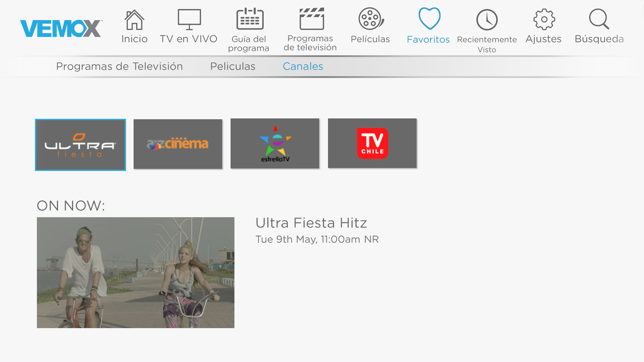
Task: Play the On Now video preview
Action: [x=136, y=273]
